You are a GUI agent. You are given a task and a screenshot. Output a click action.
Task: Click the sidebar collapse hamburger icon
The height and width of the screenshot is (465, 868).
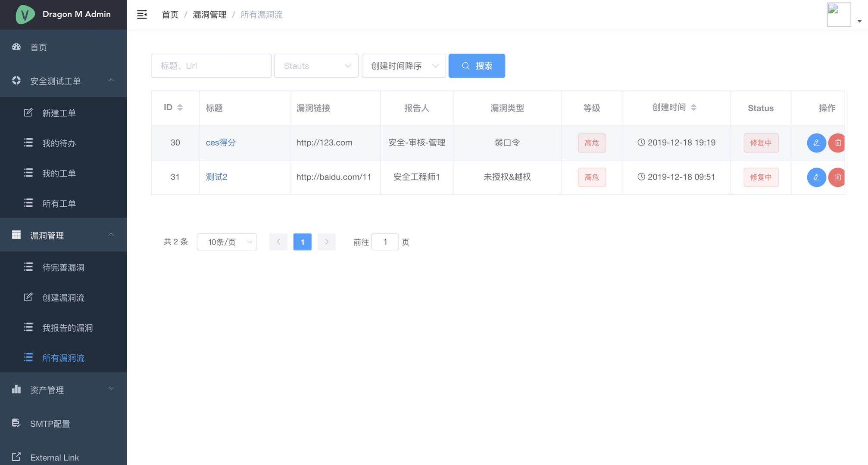(x=142, y=15)
